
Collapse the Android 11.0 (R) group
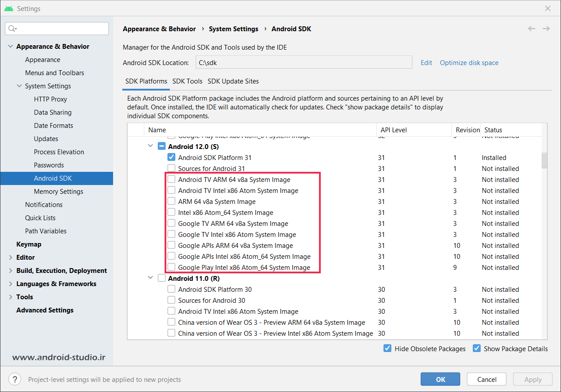[x=151, y=278]
